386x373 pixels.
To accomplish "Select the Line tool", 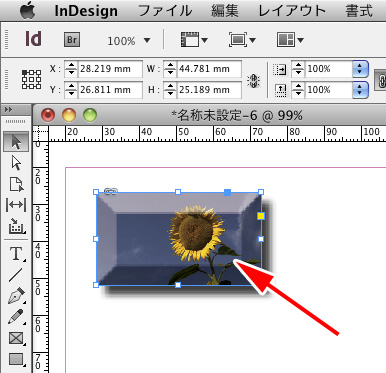I will [x=16, y=275].
